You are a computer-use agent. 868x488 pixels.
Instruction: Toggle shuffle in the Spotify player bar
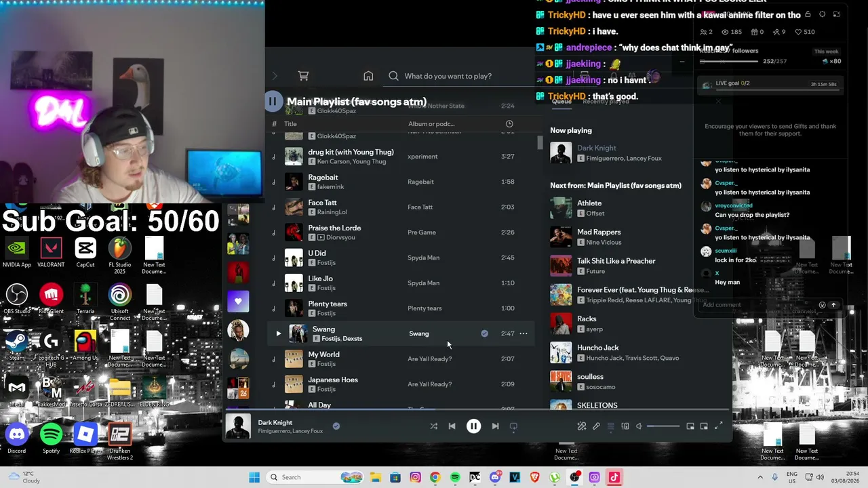[x=433, y=426]
